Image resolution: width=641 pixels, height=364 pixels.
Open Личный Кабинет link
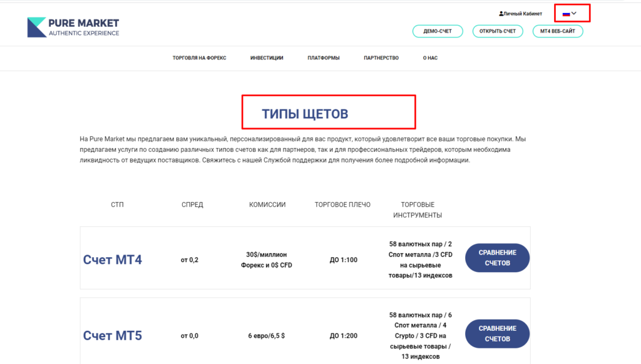tap(523, 14)
